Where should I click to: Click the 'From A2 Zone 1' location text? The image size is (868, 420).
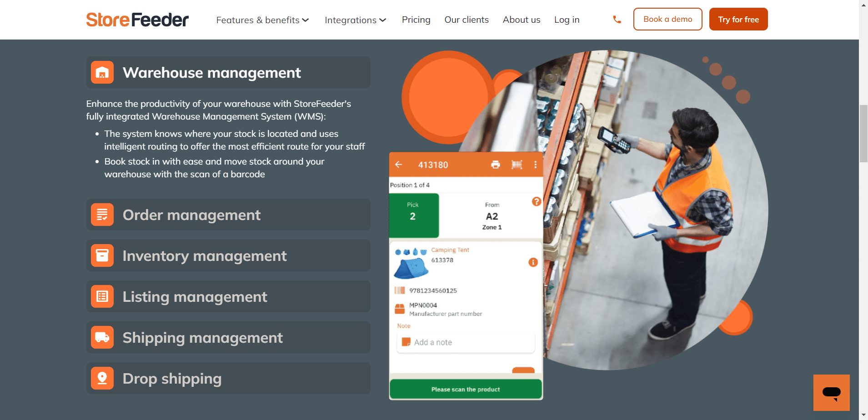pyautogui.click(x=492, y=216)
